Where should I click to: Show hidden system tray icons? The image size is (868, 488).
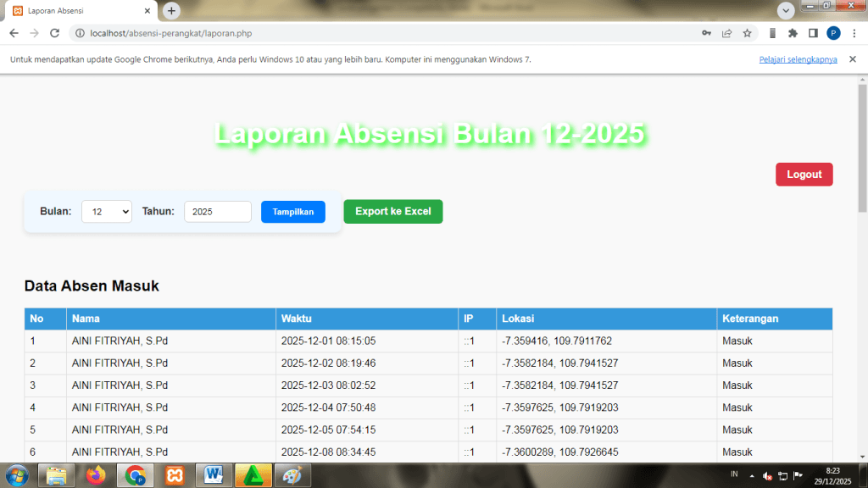(752, 476)
